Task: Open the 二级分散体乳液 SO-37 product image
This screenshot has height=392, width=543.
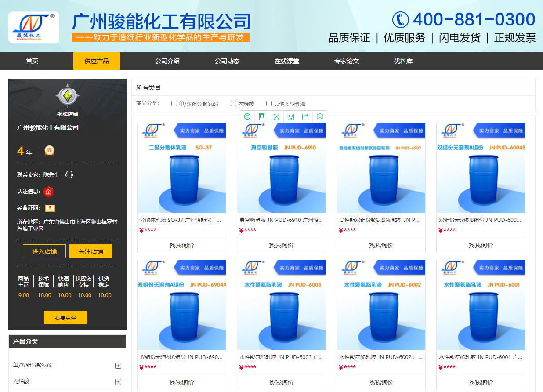Action: 182,168
